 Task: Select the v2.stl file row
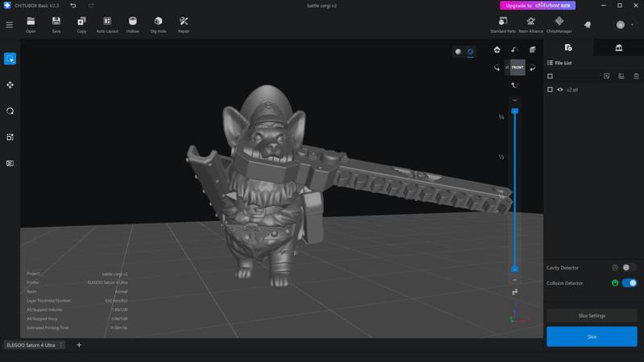coord(593,89)
